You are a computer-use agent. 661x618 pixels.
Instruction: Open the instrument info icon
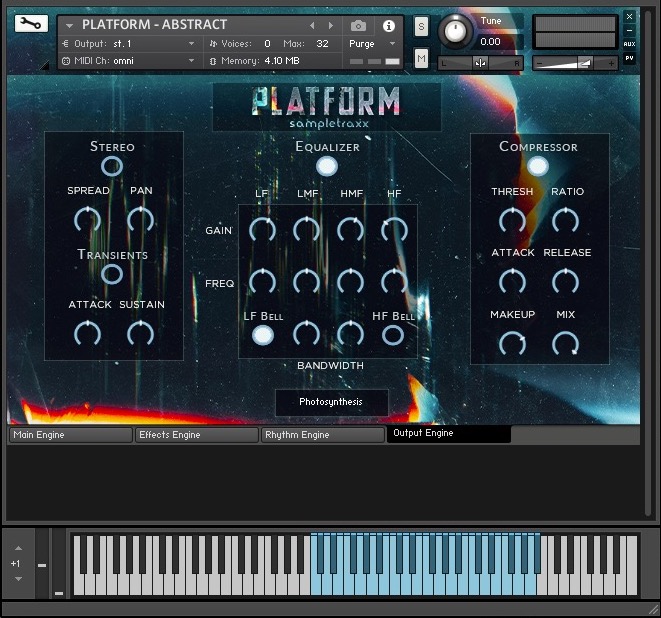pyautogui.click(x=389, y=25)
